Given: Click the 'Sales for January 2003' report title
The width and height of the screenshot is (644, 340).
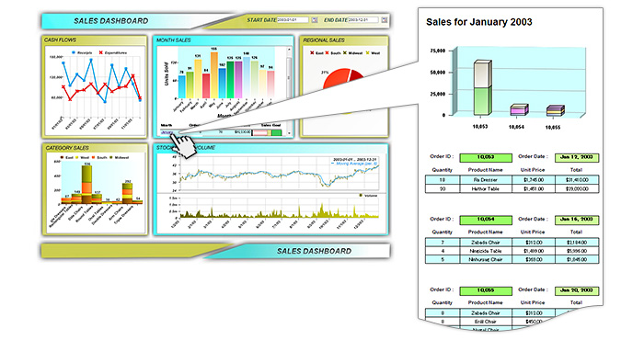Looking at the screenshot, I should 479,22.
